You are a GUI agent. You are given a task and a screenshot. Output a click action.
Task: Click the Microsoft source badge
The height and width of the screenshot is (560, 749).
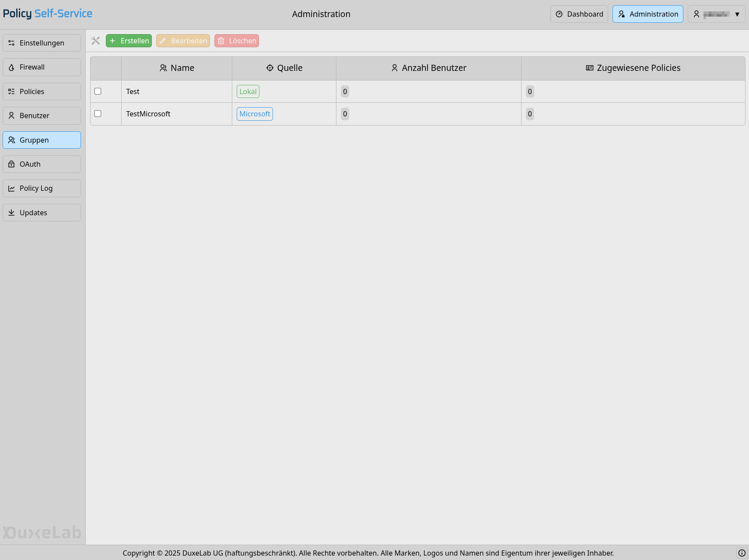(255, 114)
